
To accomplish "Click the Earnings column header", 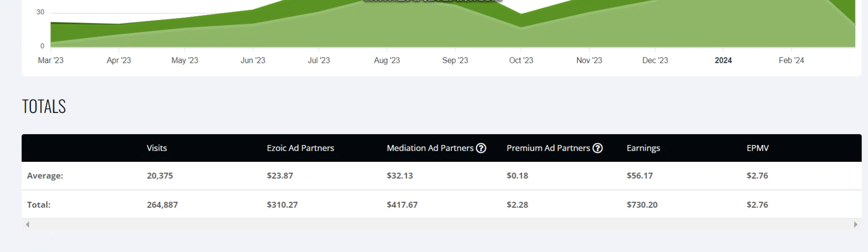I will (x=643, y=148).
